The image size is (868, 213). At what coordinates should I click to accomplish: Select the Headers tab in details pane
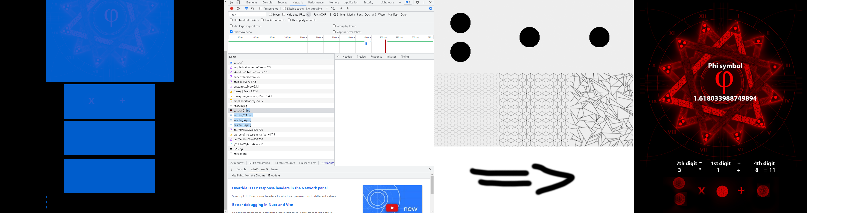tap(347, 57)
